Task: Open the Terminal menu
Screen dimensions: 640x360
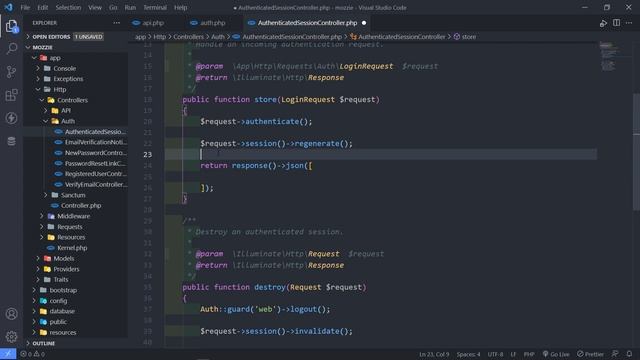Action: coord(155,7)
